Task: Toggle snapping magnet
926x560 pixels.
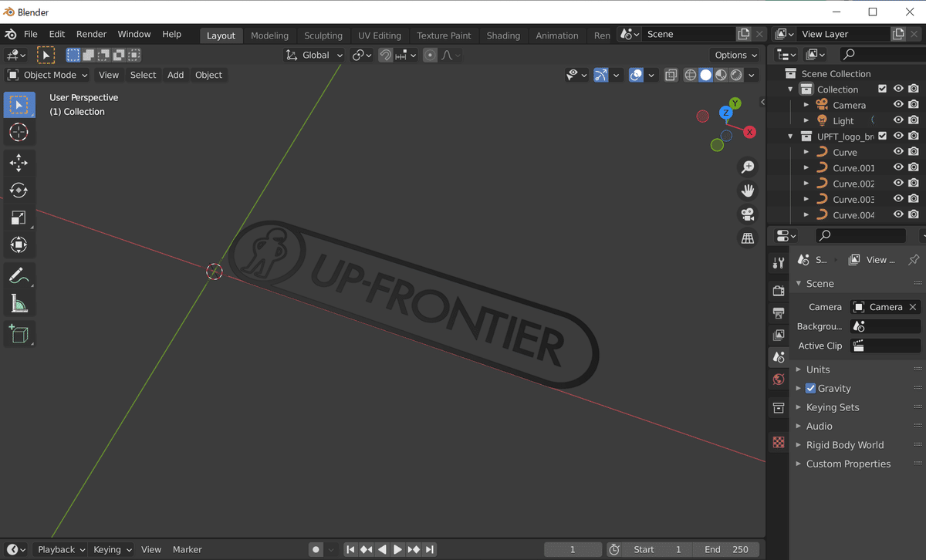Action: pos(385,55)
